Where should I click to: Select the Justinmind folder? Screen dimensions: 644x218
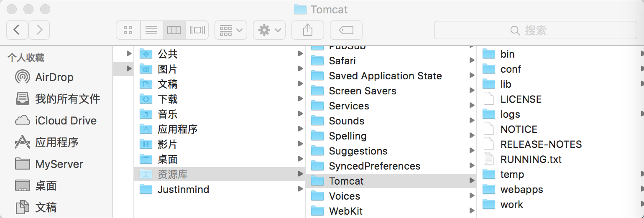pyautogui.click(x=220, y=189)
